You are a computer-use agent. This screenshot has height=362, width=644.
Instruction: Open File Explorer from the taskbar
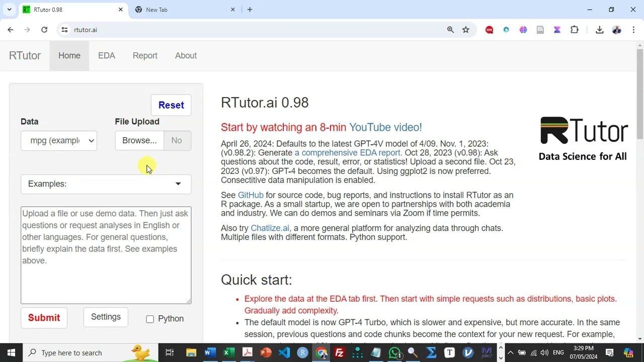click(x=191, y=352)
